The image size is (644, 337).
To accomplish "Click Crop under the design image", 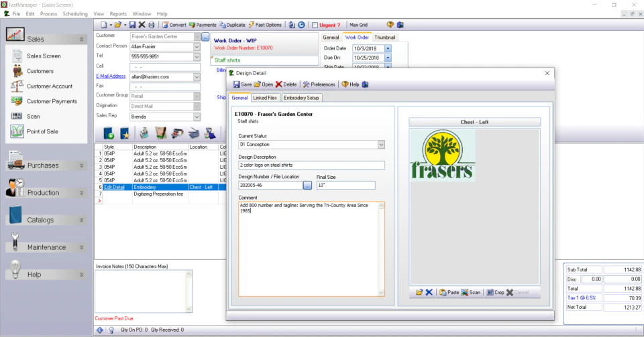I will tap(495, 293).
